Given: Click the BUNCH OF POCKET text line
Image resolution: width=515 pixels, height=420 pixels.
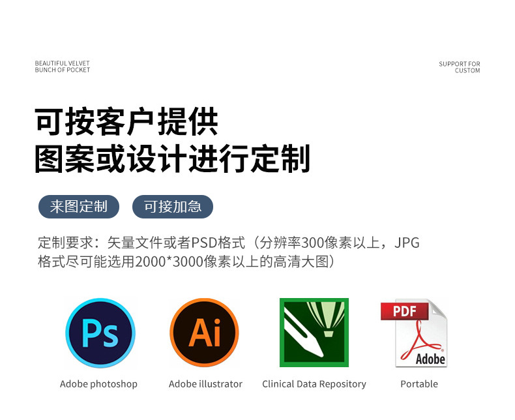Looking at the screenshot, I should (63, 70).
